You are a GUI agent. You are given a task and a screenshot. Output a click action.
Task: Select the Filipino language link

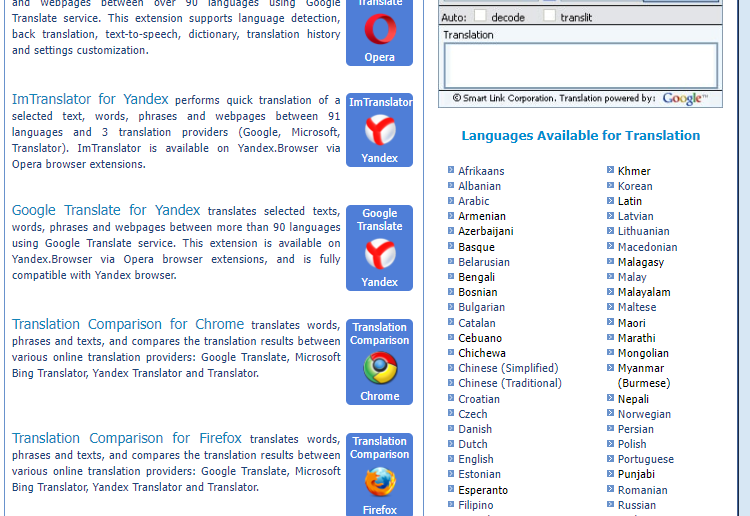(x=475, y=505)
